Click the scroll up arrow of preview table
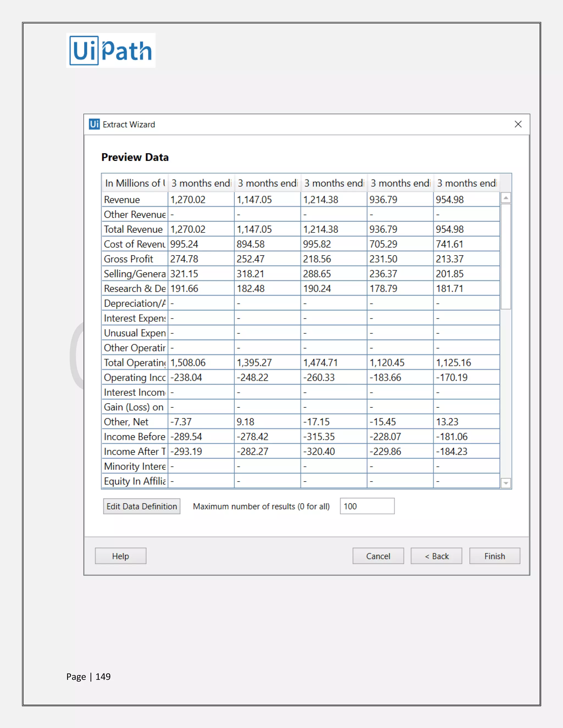The width and height of the screenshot is (563, 728). pyautogui.click(x=506, y=198)
